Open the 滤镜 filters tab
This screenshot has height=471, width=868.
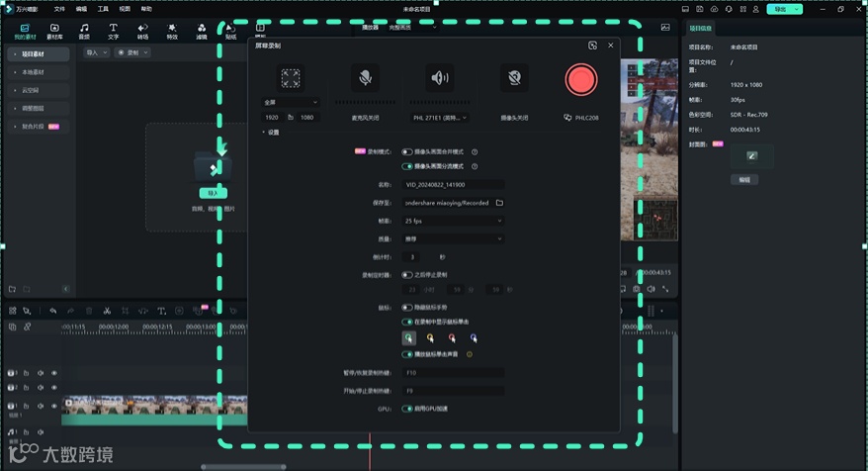pos(202,31)
